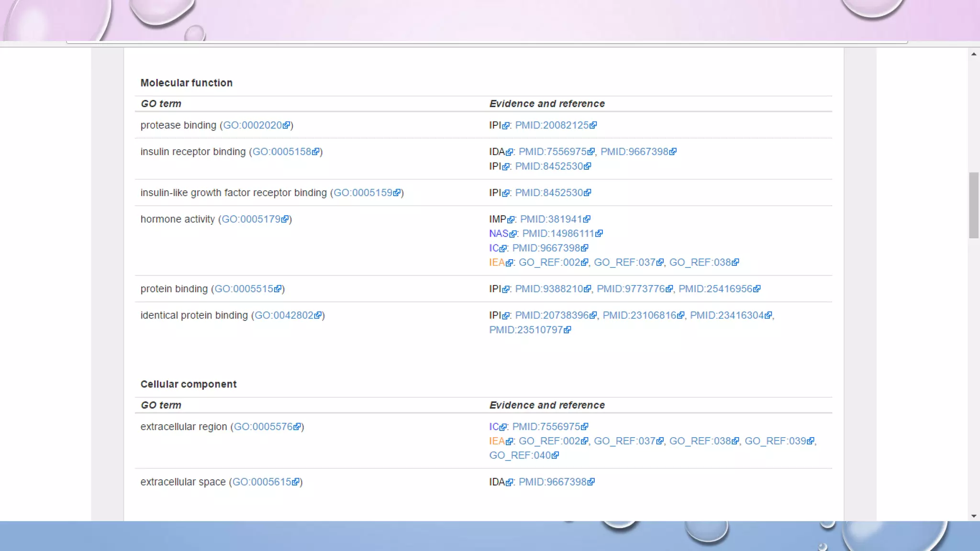Image resolution: width=980 pixels, height=551 pixels.
Task: Open GO:0005158 insulin receptor binding link
Action: pyautogui.click(x=281, y=152)
